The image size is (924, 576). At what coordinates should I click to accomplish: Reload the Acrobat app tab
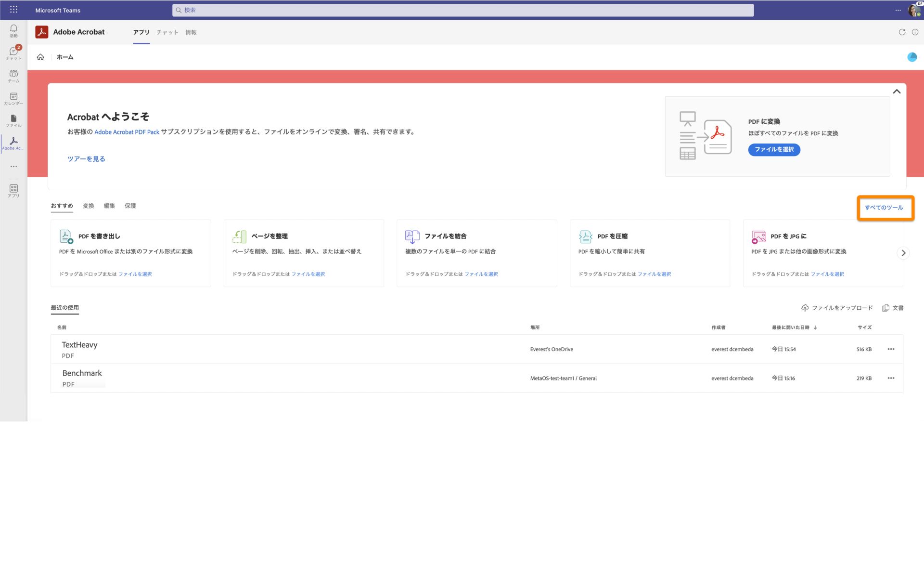pyautogui.click(x=902, y=32)
